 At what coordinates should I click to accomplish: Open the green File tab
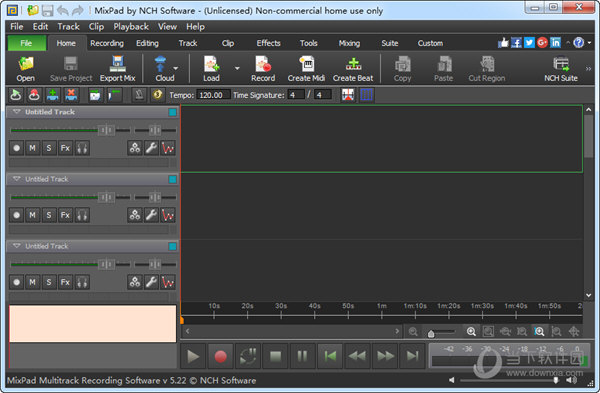click(x=26, y=43)
